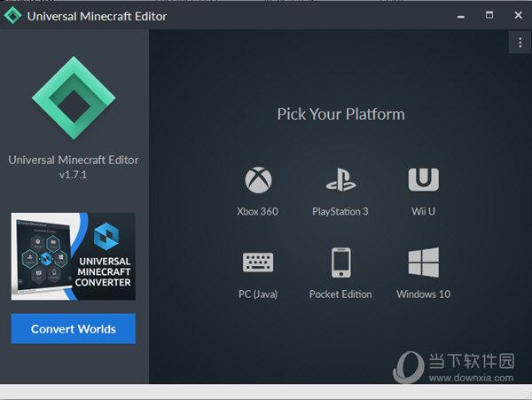The height and width of the screenshot is (400, 532).
Task: Click the Wii U label
Action: tap(424, 211)
